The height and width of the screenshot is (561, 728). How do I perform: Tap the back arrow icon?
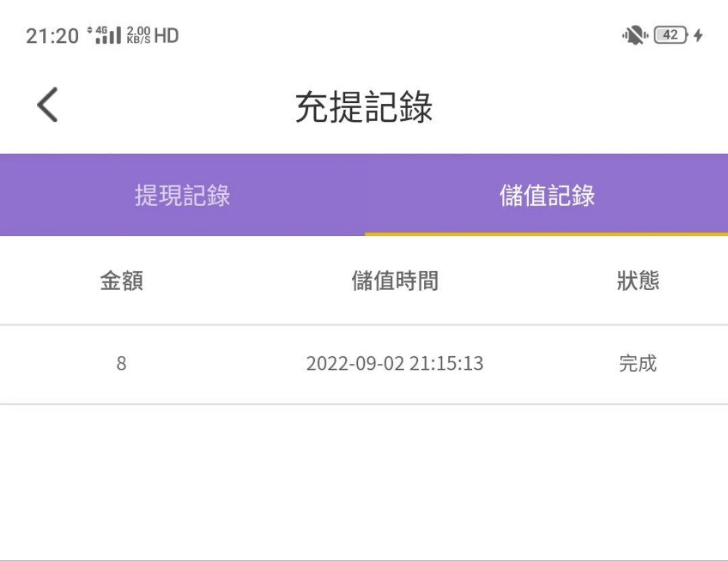(47, 105)
